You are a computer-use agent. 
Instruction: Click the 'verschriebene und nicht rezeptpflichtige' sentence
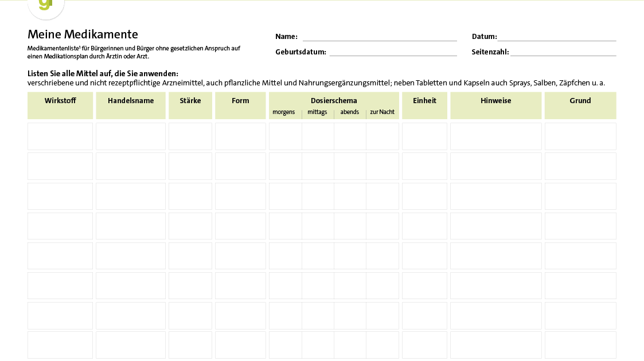coord(316,83)
